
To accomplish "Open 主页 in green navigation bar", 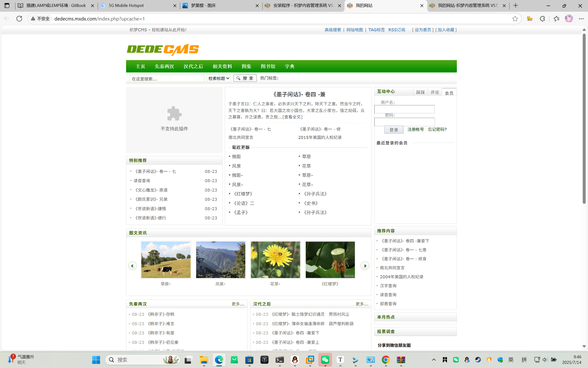I will click(140, 66).
